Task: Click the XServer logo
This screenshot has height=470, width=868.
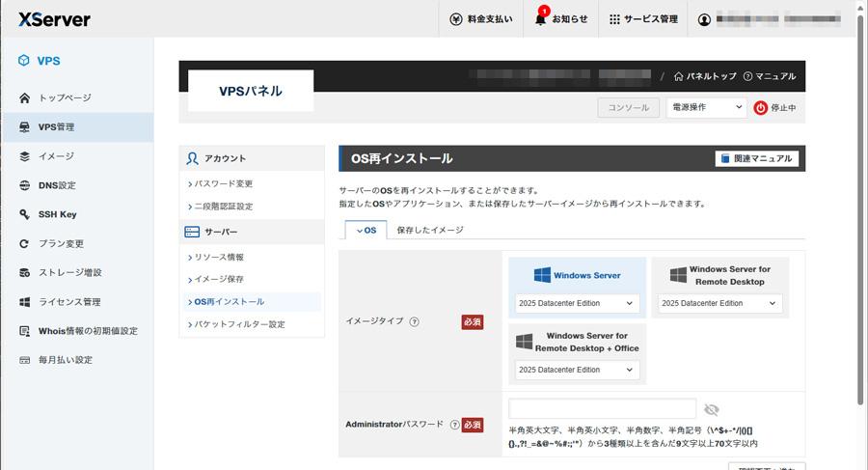Action: coord(54,19)
